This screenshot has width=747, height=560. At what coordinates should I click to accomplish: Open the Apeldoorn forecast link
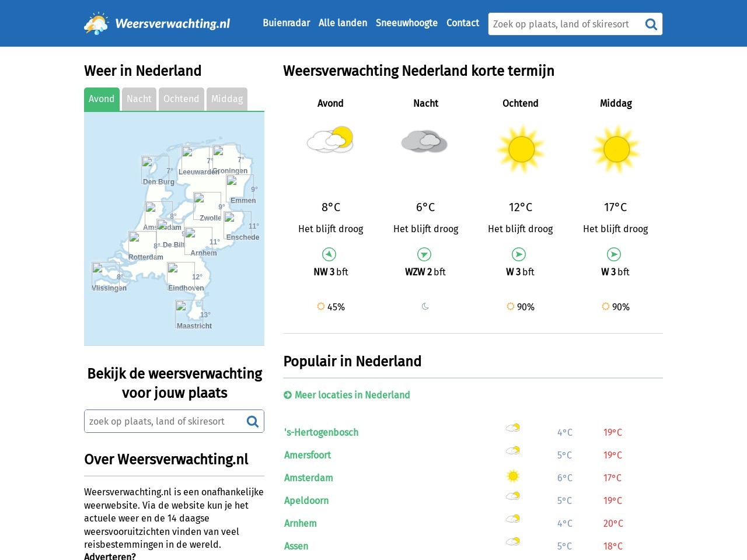[x=306, y=501]
